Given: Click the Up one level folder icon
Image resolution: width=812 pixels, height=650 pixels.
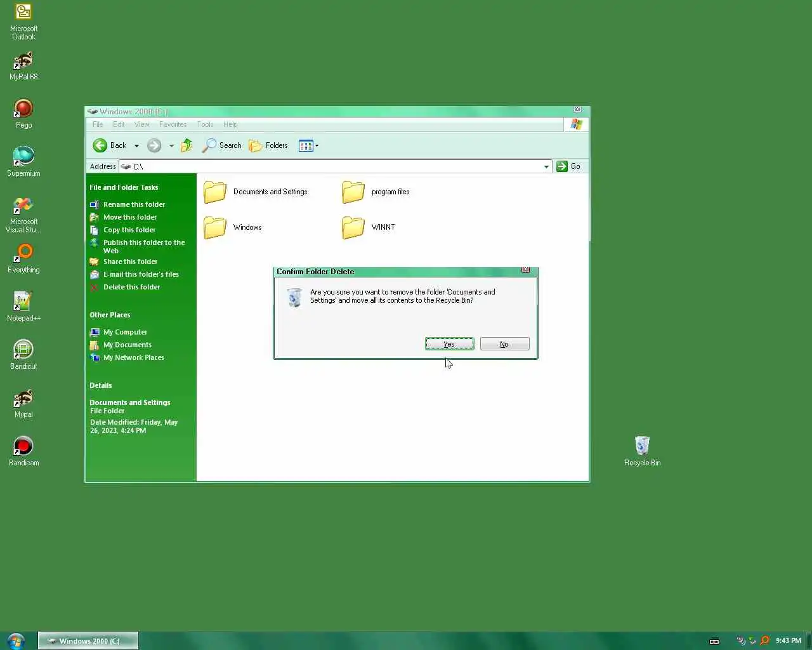Looking at the screenshot, I should 187,145.
